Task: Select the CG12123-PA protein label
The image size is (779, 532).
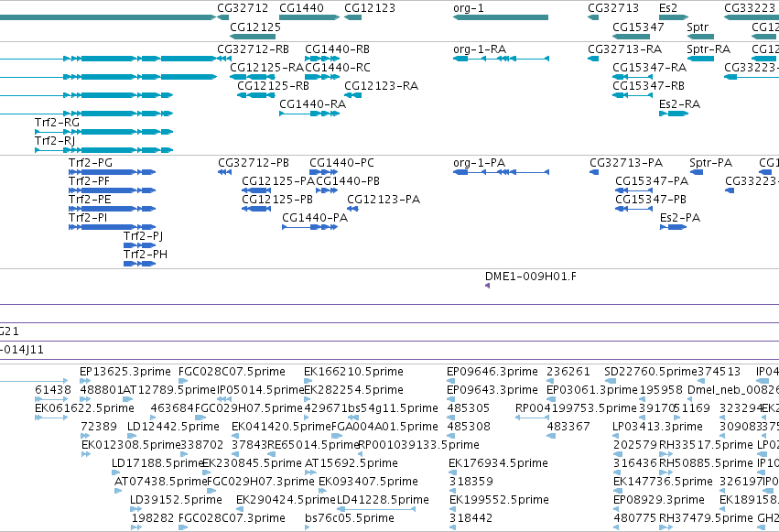Action: (x=384, y=200)
